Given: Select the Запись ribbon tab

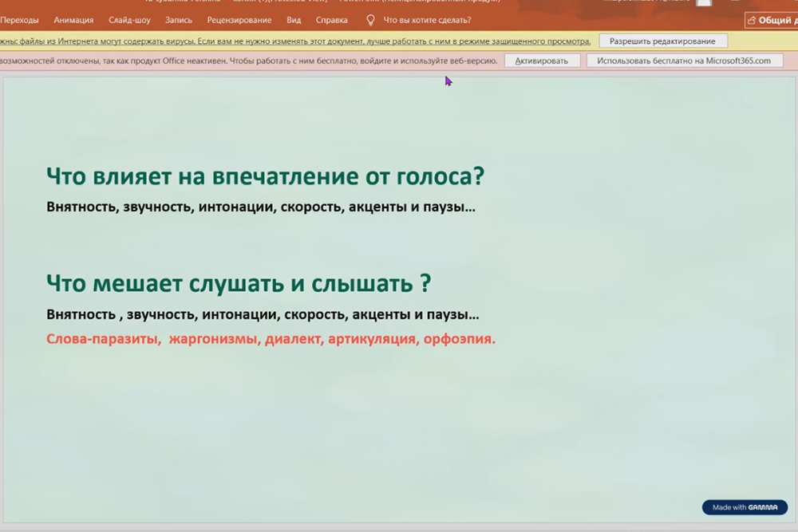Looking at the screenshot, I should pos(179,20).
